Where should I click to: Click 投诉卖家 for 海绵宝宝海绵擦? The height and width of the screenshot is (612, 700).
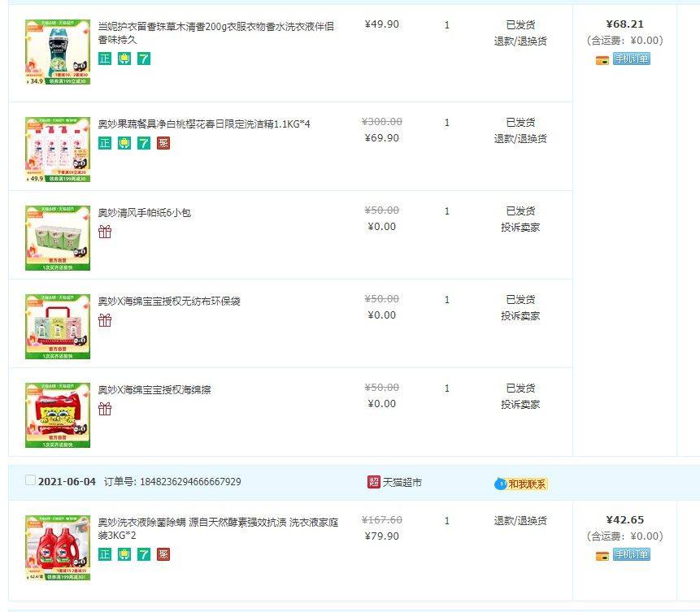pyautogui.click(x=520, y=405)
